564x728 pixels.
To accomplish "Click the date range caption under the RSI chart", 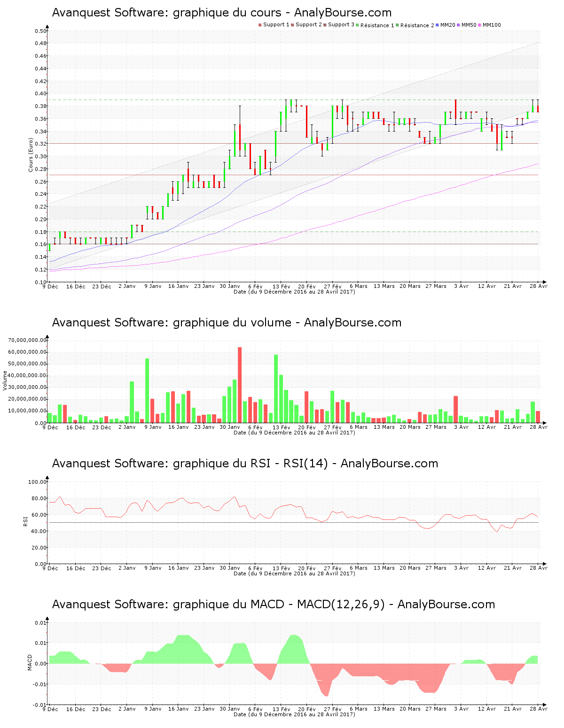I will (x=294, y=573).
